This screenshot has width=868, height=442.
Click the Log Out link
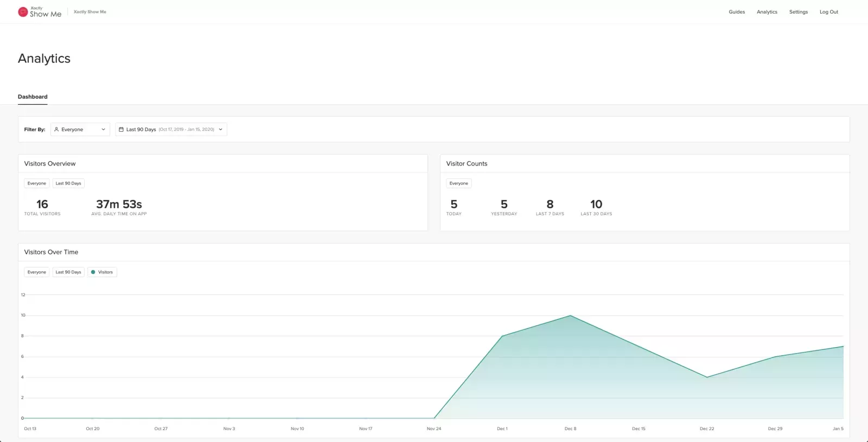828,12
